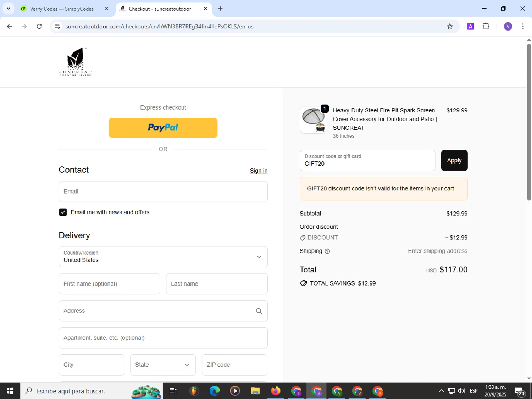Click the ESP language indicator
Screen dimensions: 532x399
[x=473, y=391]
